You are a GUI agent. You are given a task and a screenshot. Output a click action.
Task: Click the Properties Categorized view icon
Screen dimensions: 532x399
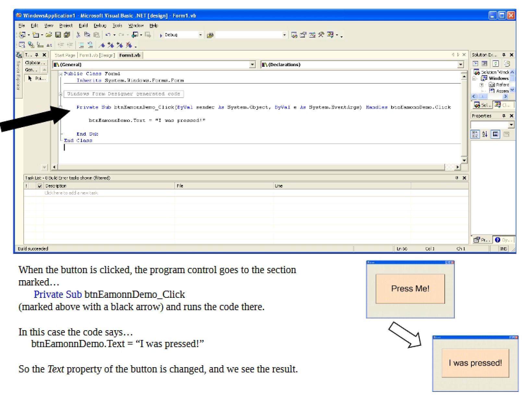click(x=475, y=134)
